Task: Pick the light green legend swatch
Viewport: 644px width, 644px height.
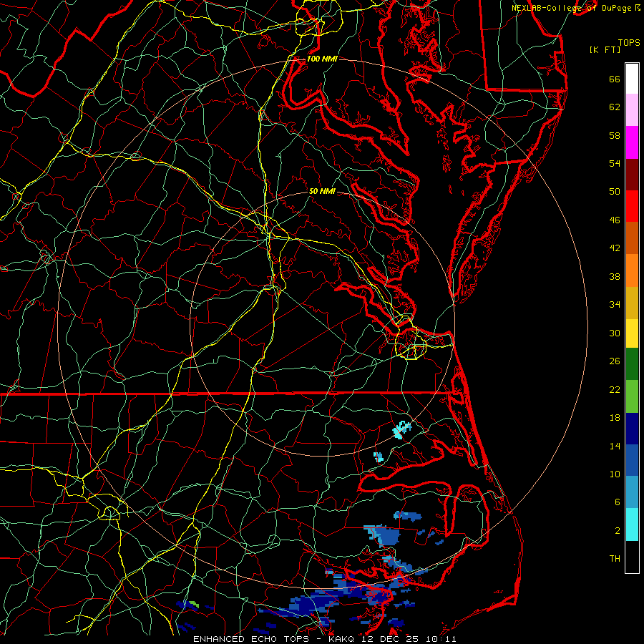Action: (x=632, y=396)
